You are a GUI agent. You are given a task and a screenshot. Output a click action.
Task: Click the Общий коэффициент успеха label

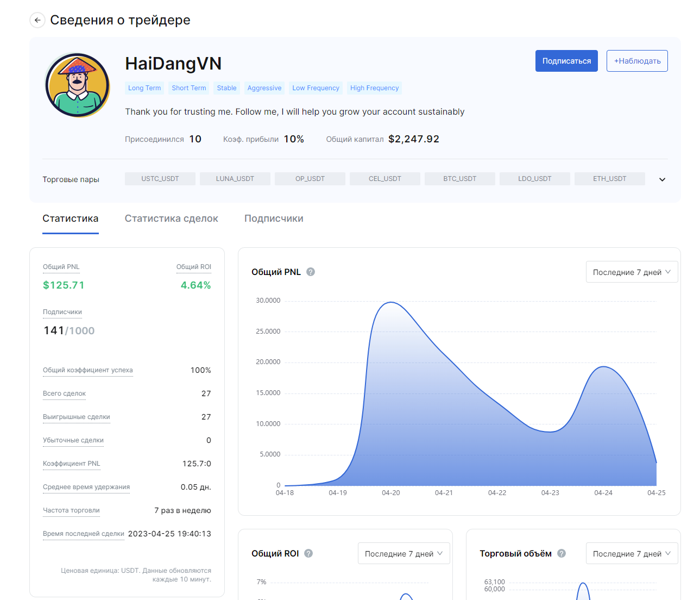pyautogui.click(x=88, y=370)
